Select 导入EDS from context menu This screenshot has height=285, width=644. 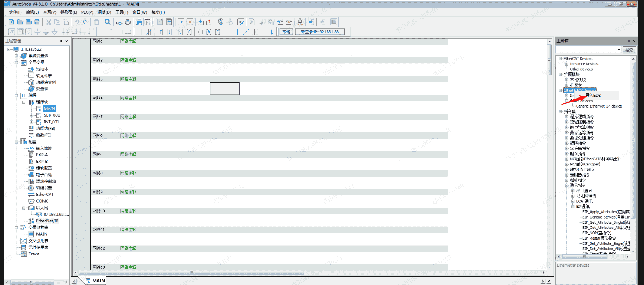click(593, 95)
